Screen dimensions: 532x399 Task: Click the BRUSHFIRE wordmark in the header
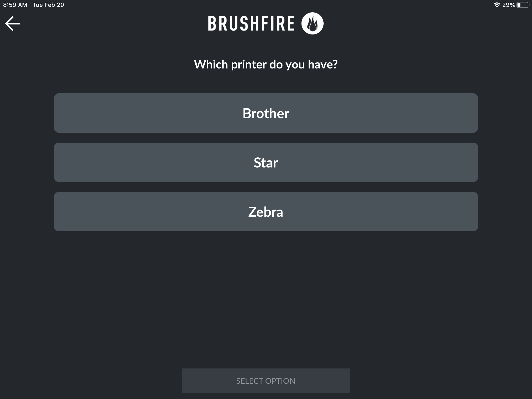(251, 24)
